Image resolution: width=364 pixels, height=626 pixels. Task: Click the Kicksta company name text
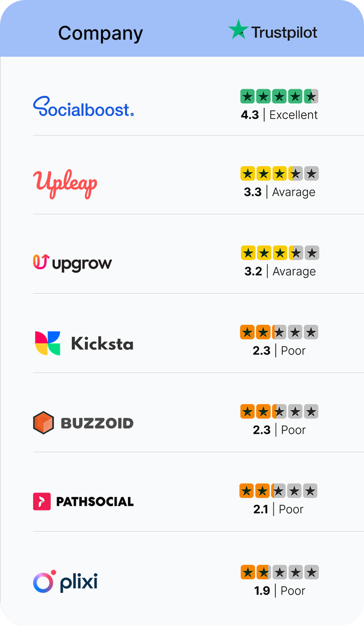pyautogui.click(x=102, y=344)
